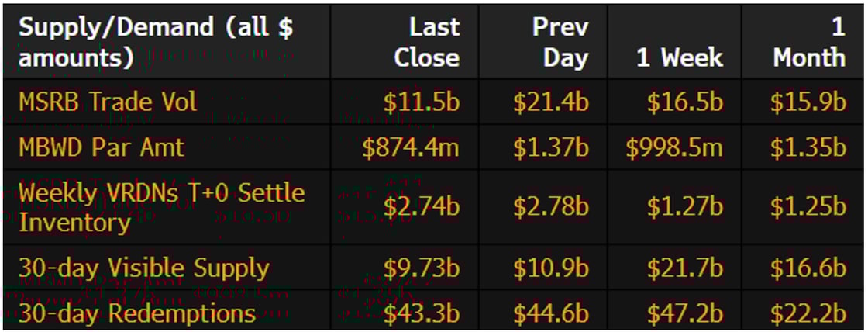Click the $9.73b Visible Supply last close
Viewport: 868px width, 332px height.
pos(421,268)
